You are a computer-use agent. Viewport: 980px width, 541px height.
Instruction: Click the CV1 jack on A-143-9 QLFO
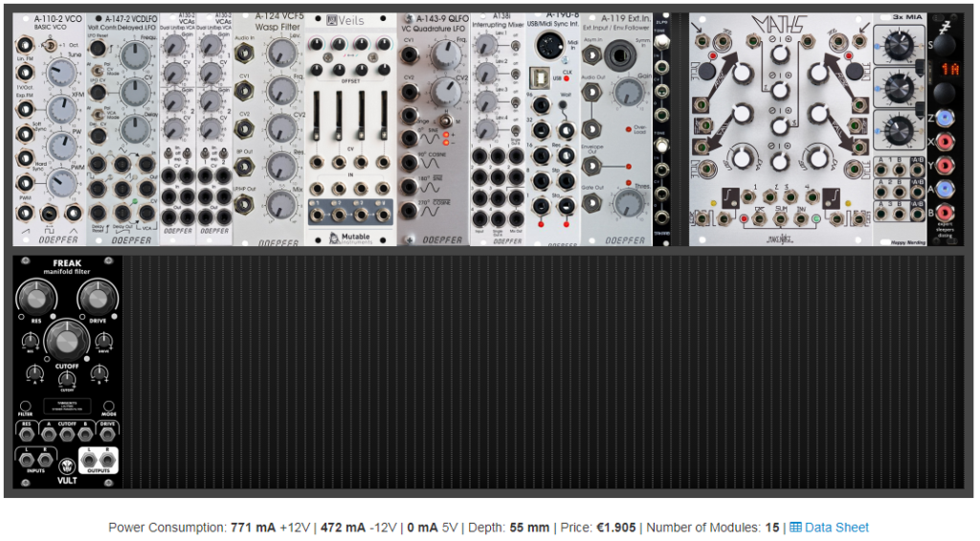[410, 56]
